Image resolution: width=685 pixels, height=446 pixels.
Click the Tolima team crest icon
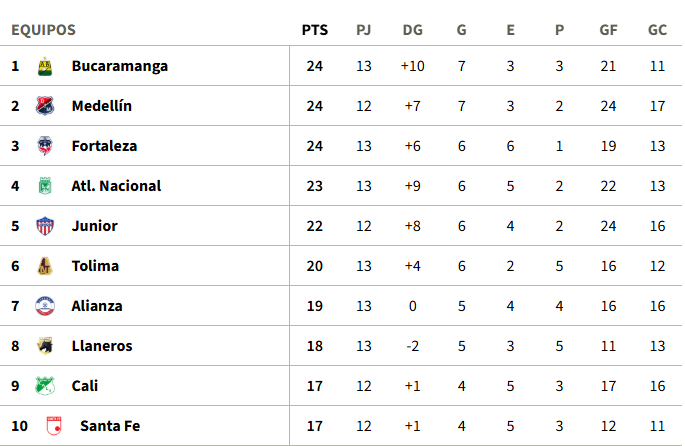(x=44, y=266)
